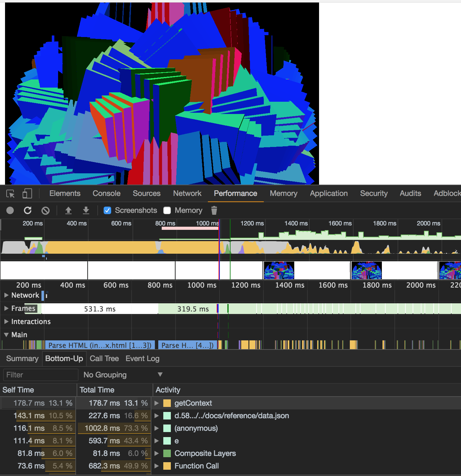Click the record performance profiling icon
Screen dimensions: 461x476
[x=10, y=210]
